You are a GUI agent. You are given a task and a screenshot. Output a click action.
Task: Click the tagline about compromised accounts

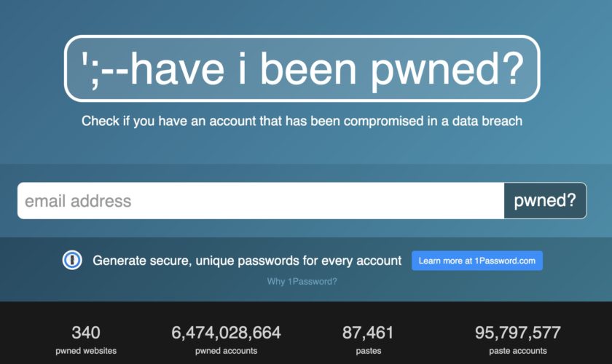point(302,121)
